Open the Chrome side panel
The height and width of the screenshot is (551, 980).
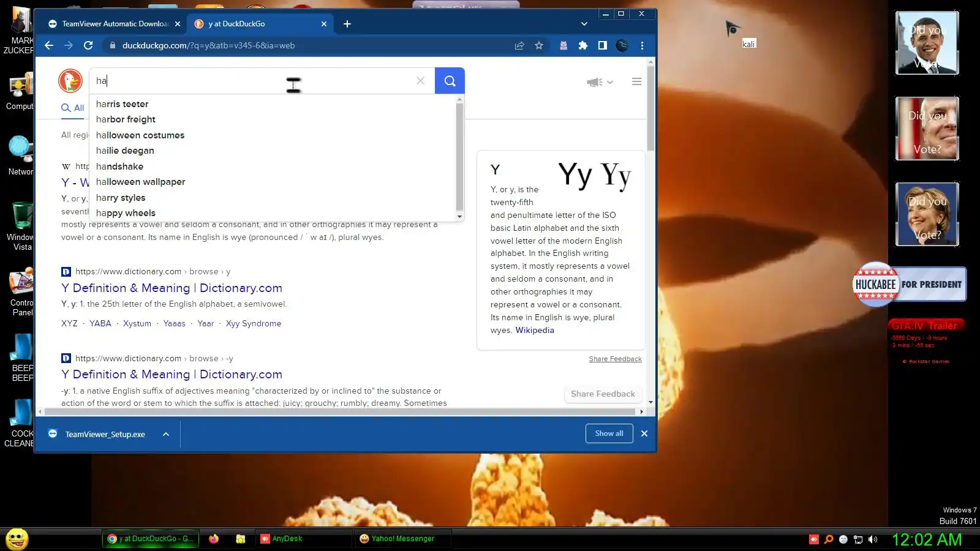[x=603, y=45]
